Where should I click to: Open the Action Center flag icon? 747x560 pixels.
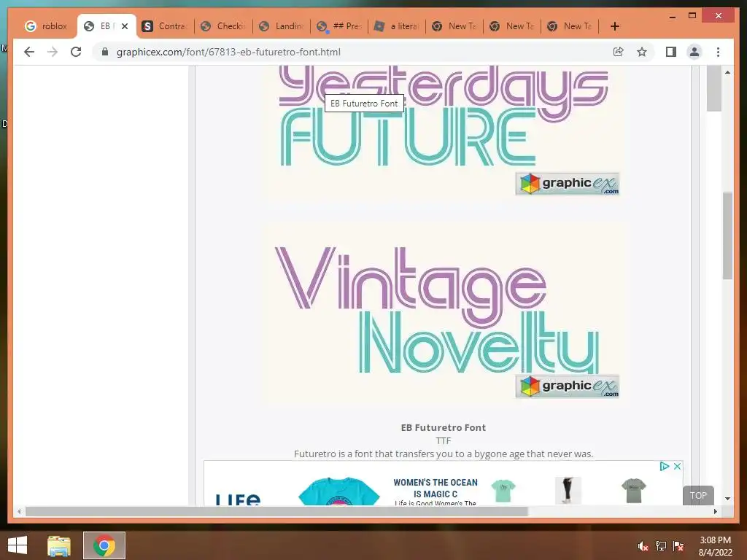click(x=678, y=546)
